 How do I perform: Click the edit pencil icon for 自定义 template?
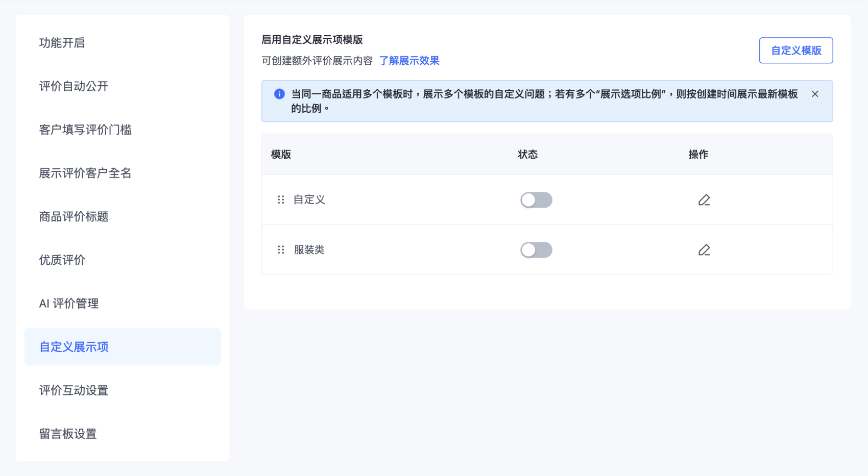point(704,200)
